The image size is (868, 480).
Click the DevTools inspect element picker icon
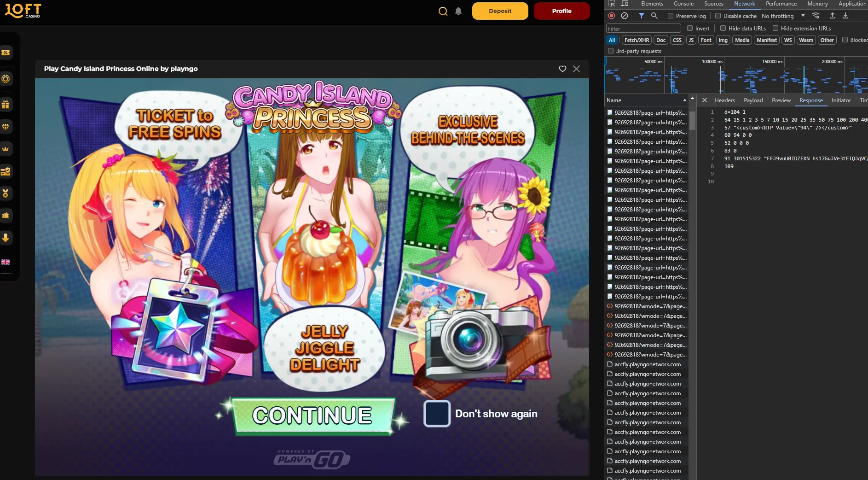pyautogui.click(x=612, y=4)
